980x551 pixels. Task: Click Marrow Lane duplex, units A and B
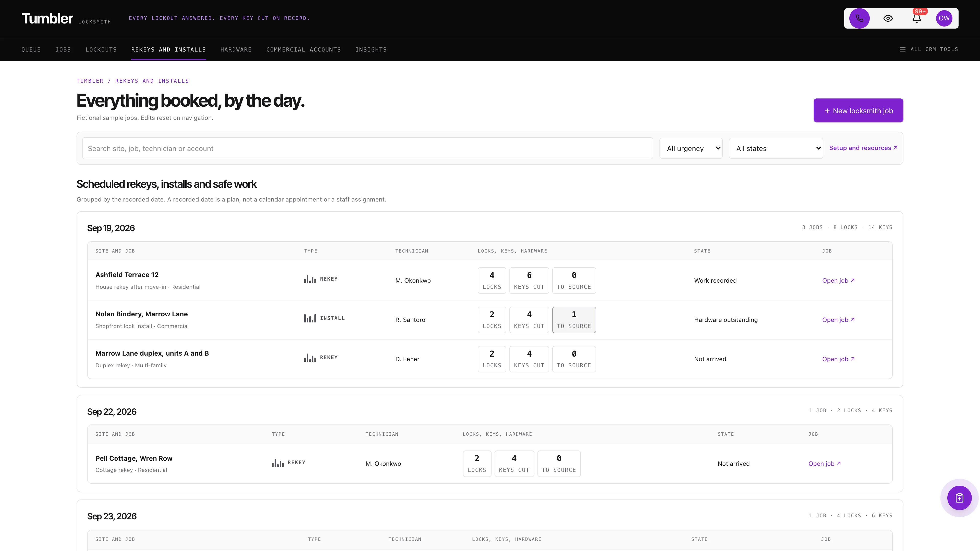(152, 353)
